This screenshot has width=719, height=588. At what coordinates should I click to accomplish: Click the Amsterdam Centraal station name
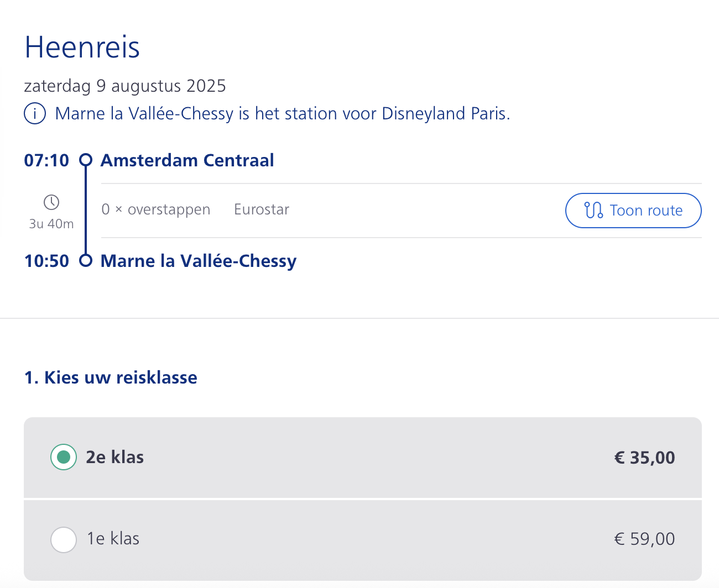187,160
